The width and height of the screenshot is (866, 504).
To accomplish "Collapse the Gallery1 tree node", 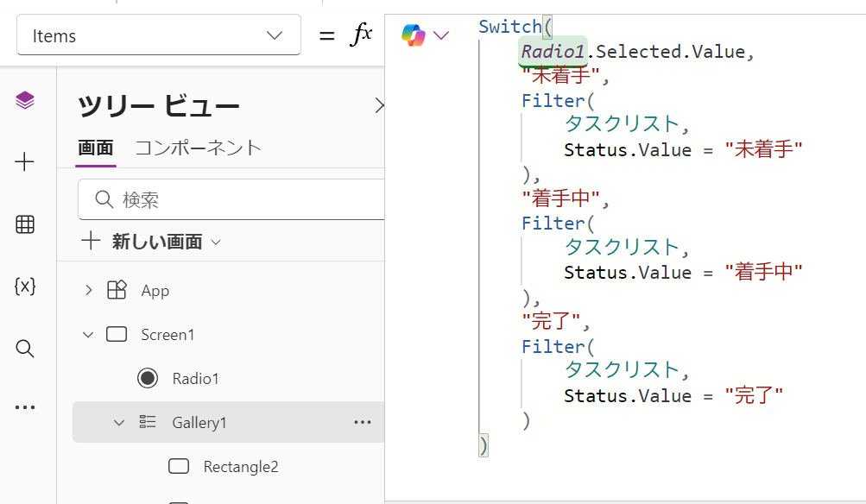I will (x=119, y=423).
